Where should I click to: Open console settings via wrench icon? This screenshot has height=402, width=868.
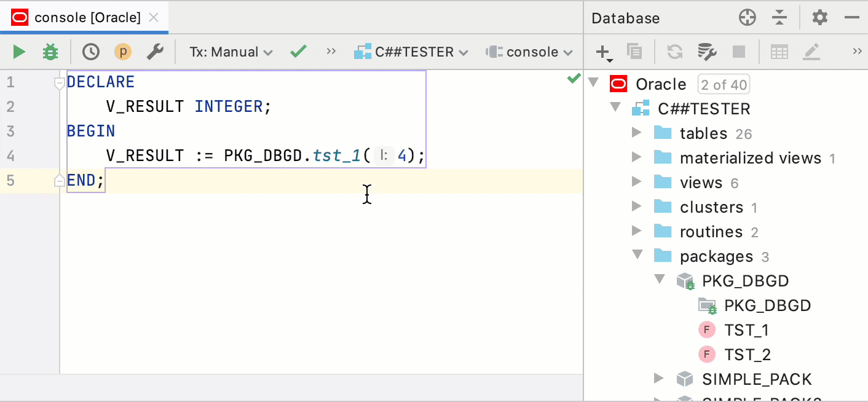point(155,52)
